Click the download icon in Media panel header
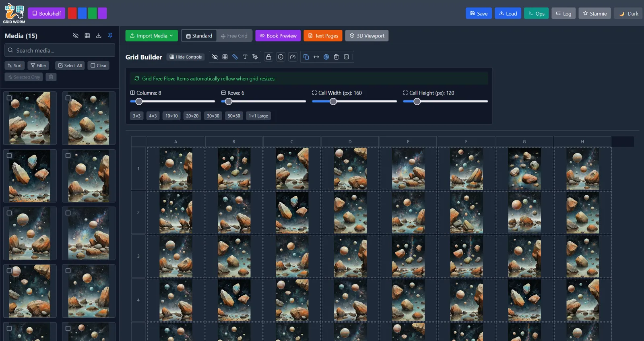The height and width of the screenshot is (341, 644). pos(99,36)
